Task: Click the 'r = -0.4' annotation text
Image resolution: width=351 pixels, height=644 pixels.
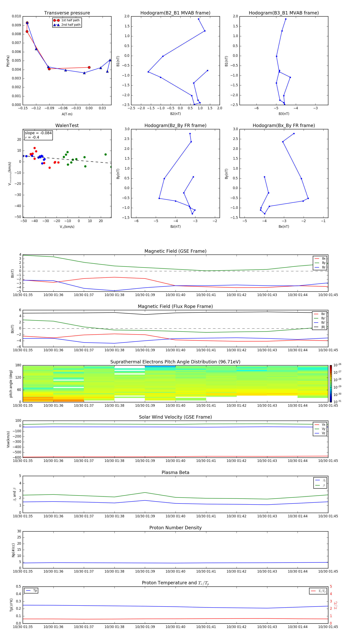Action: tap(32, 137)
